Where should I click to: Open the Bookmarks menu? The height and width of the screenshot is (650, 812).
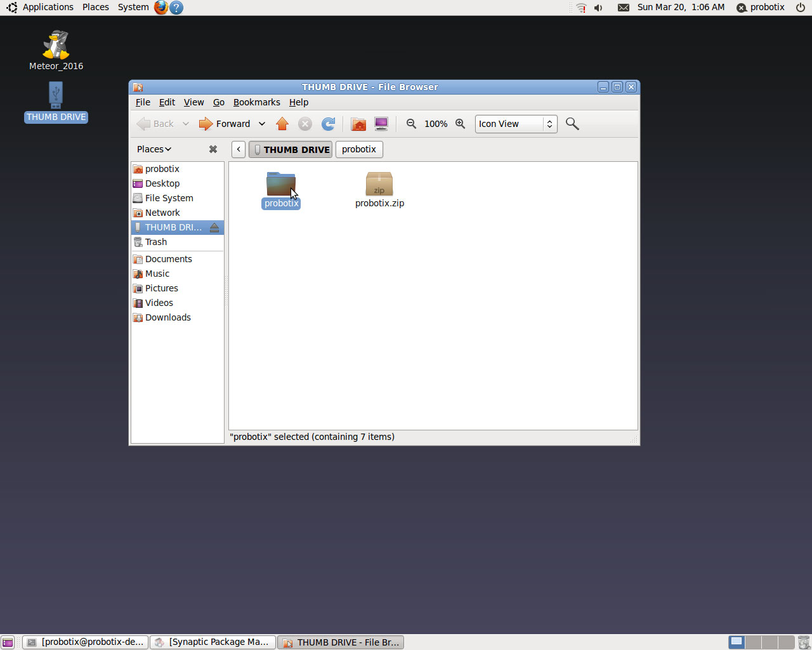pyautogui.click(x=256, y=102)
